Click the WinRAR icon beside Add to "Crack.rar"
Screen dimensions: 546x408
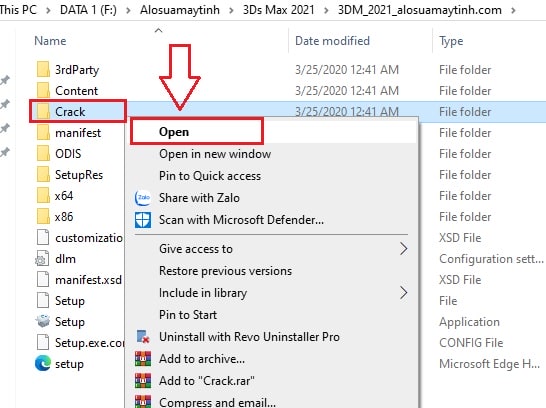[143, 380]
